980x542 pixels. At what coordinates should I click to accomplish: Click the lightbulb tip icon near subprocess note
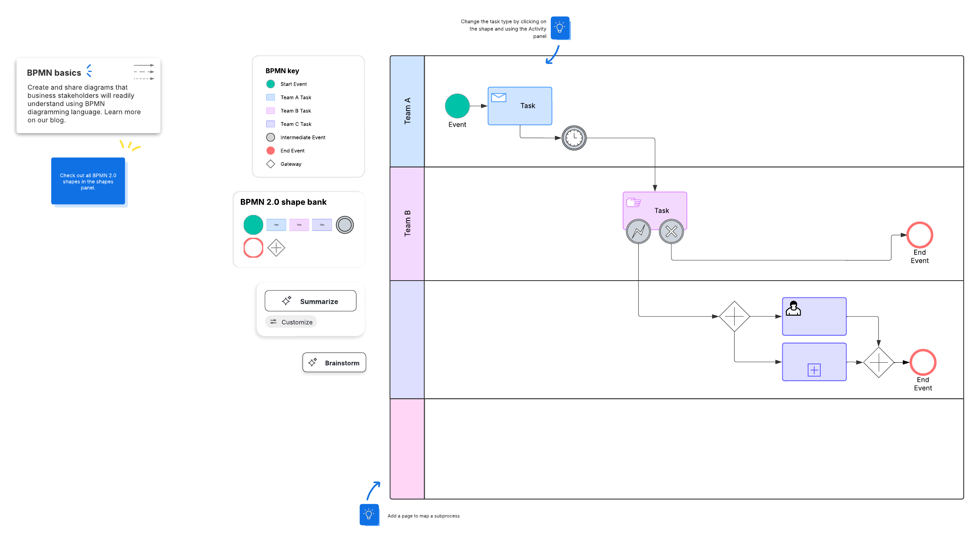pos(369,515)
